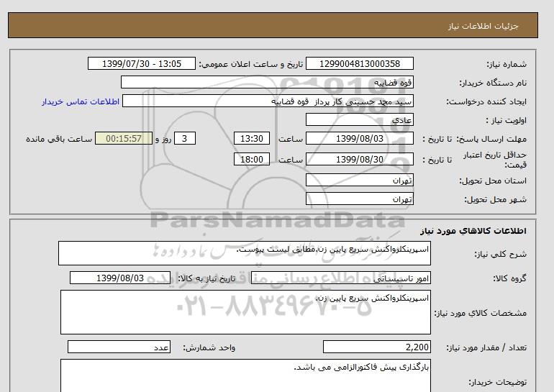The width and height of the screenshot is (554, 392).
Task: Select the quantity field showing 2,200
Action: [x=376, y=347]
